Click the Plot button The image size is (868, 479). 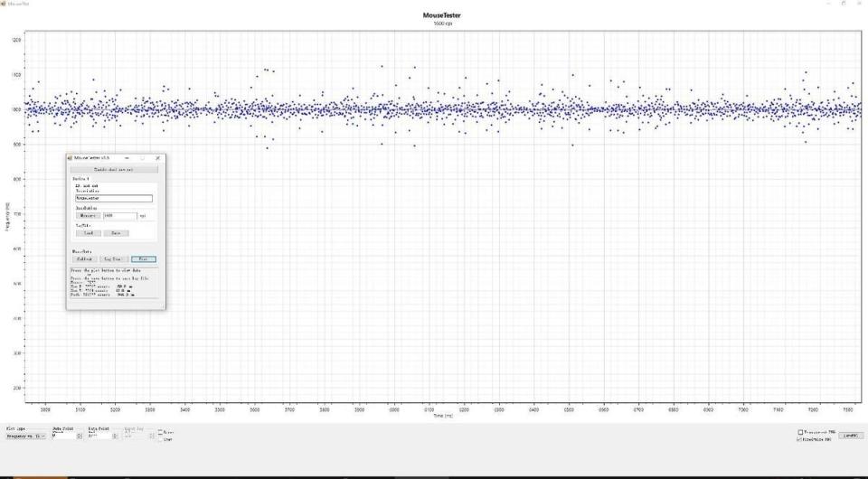point(144,258)
